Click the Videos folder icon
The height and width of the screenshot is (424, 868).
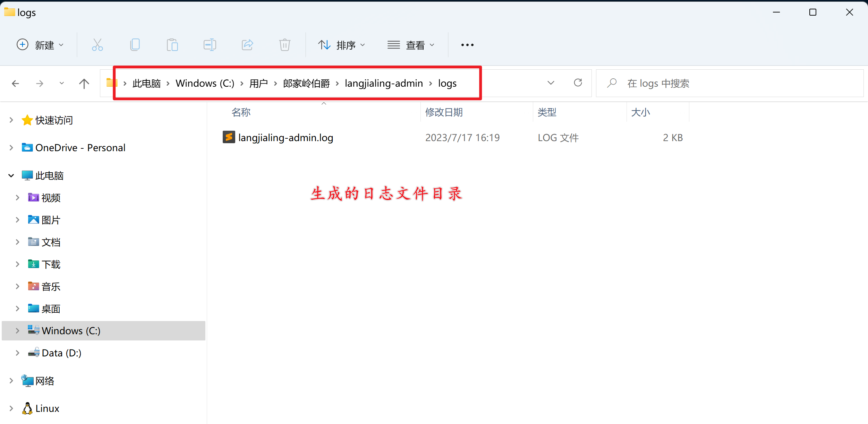(33, 198)
